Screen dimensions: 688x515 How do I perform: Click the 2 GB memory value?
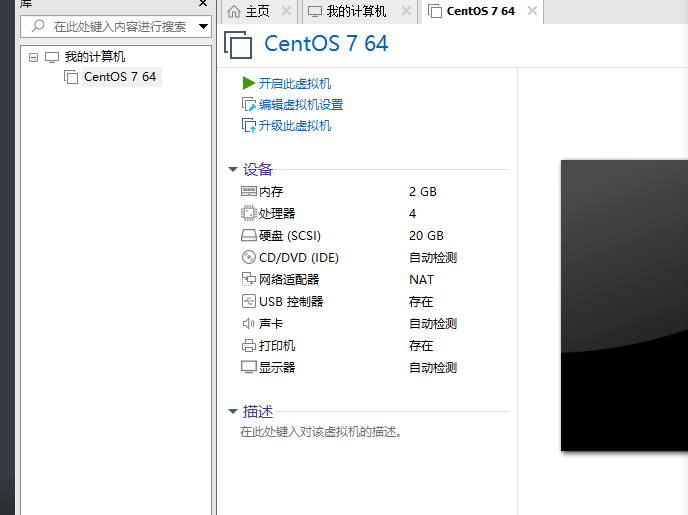tap(423, 192)
